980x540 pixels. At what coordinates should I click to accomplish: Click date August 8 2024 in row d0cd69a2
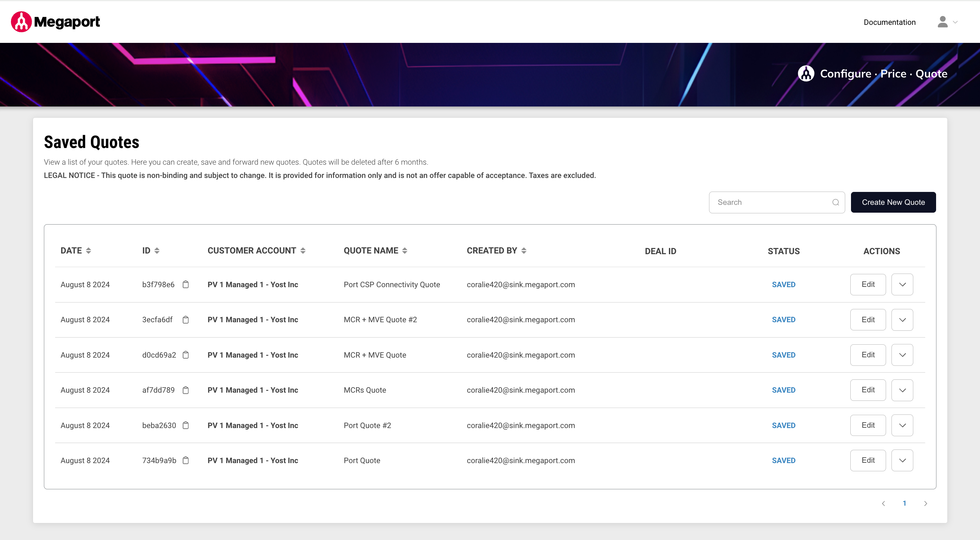click(85, 355)
